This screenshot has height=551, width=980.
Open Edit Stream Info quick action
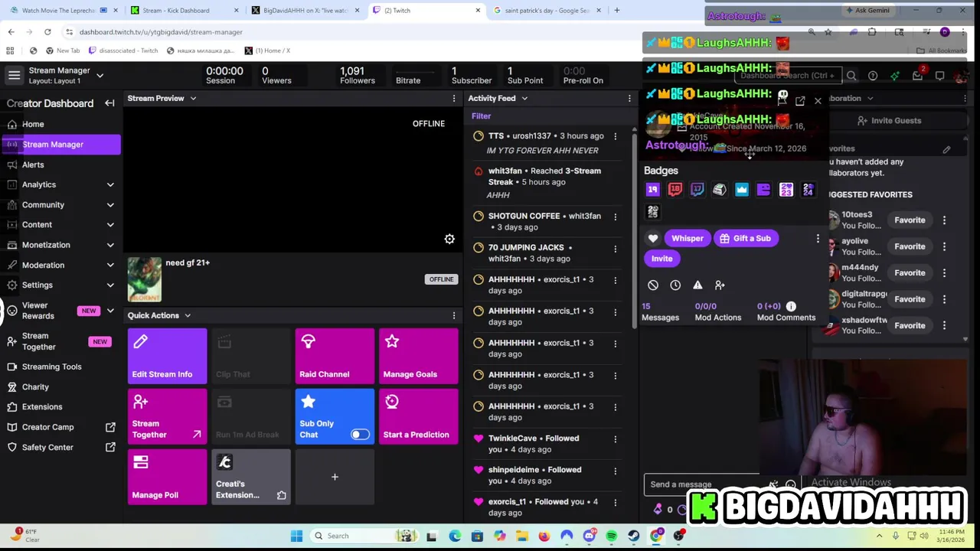167,356
